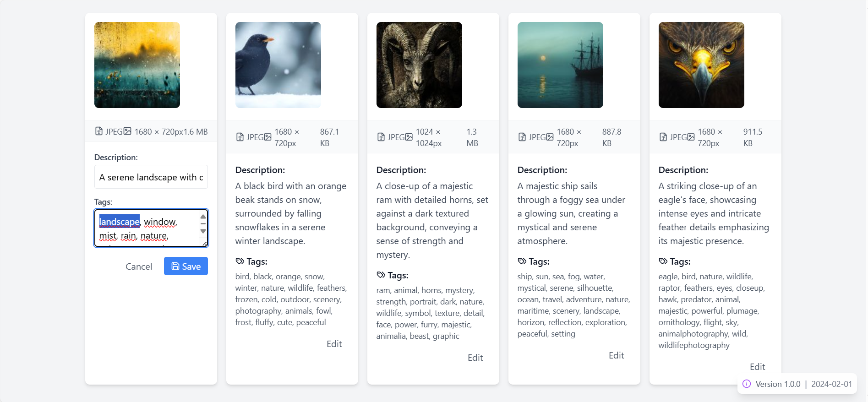This screenshot has height=402, width=868.
Task: Open the eagle face thumbnail
Action: [701, 65]
